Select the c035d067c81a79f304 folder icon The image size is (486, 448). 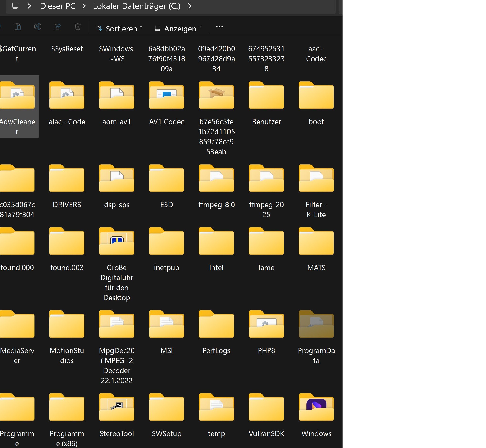[17, 178]
